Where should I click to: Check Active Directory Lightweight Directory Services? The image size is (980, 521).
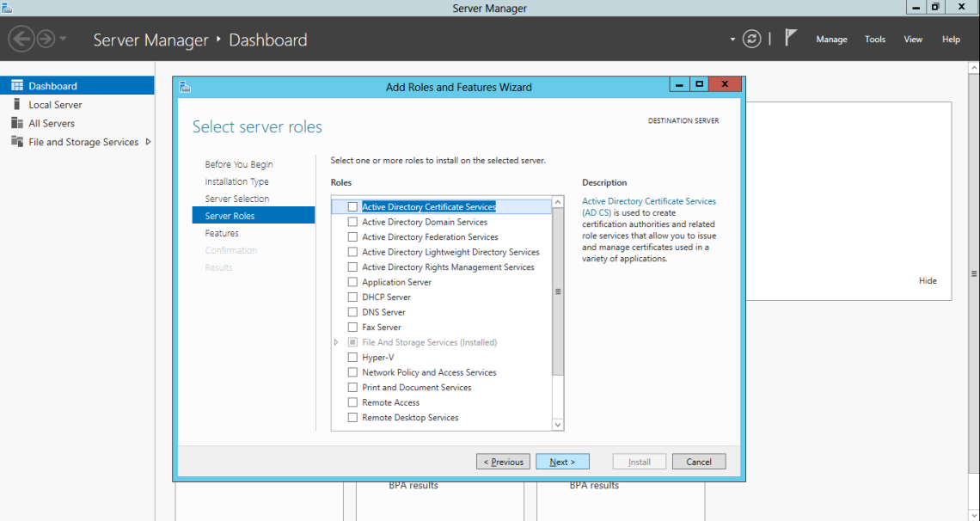[352, 252]
